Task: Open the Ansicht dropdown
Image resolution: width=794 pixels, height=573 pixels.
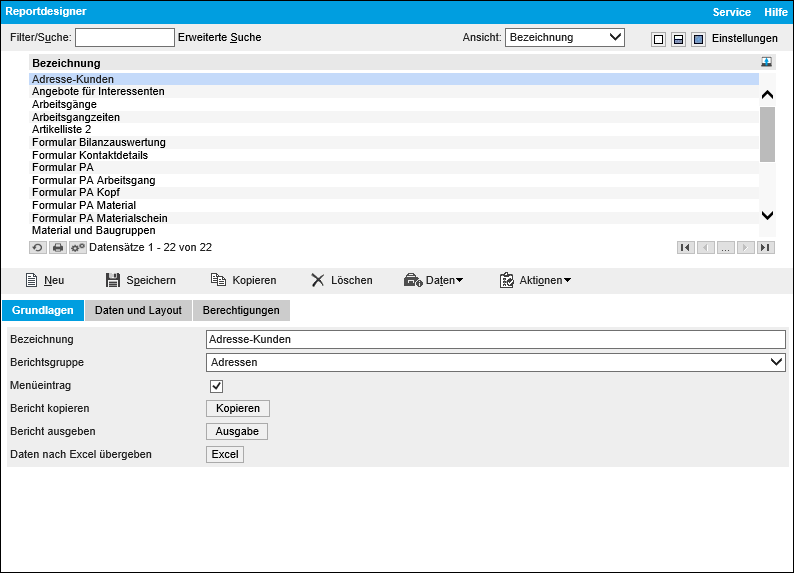Action: tap(565, 37)
